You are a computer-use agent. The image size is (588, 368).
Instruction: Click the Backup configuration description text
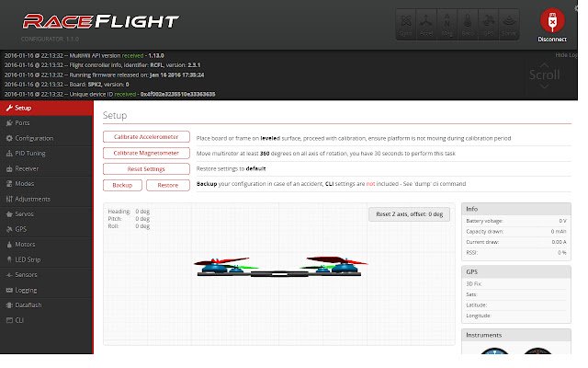click(331, 184)
